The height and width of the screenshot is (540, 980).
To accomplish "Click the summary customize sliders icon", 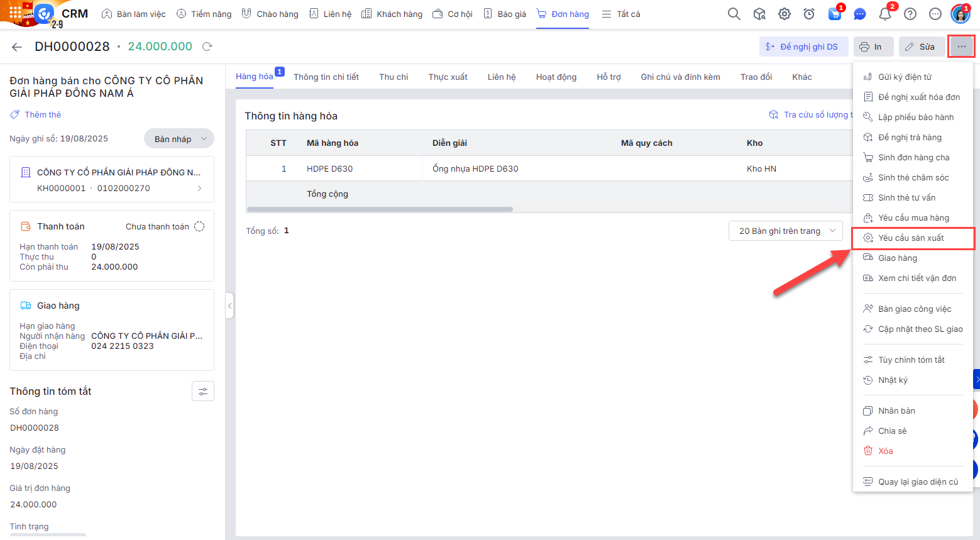I will click(202, 391).
